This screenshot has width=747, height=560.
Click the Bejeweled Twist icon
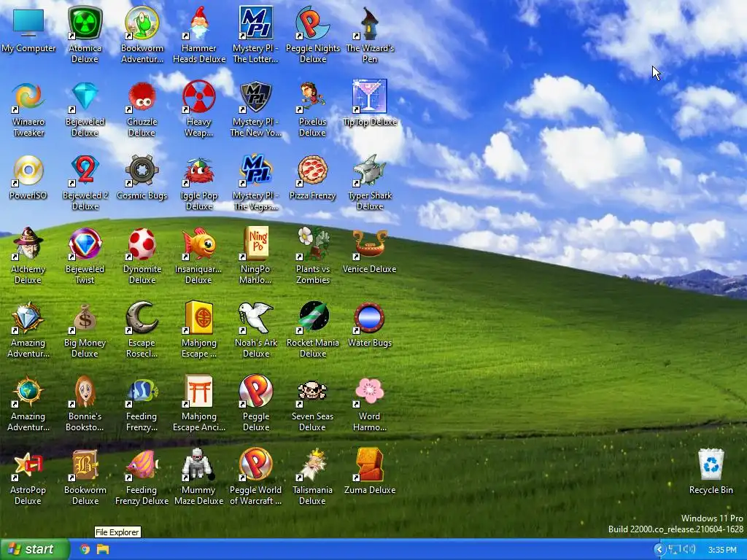coord(85,244)
